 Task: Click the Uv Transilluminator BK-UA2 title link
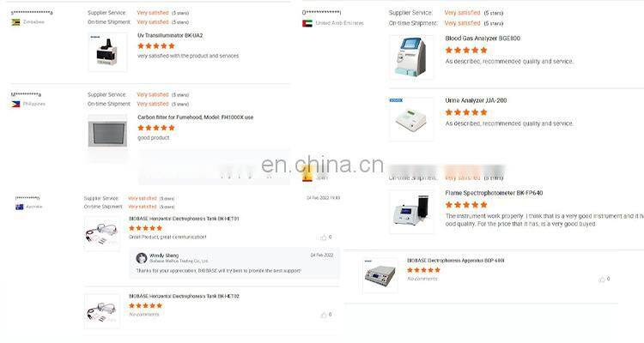(x=170, y=36)
